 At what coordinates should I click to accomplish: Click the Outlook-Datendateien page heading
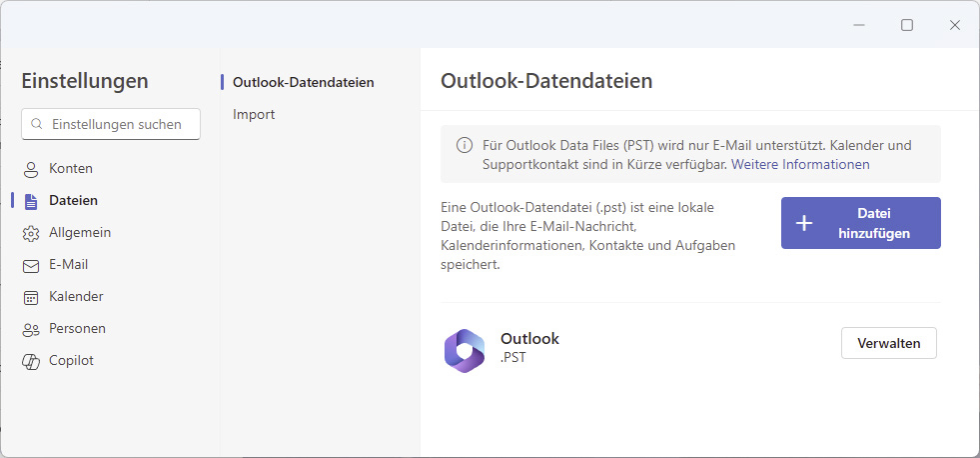(546, 81)
